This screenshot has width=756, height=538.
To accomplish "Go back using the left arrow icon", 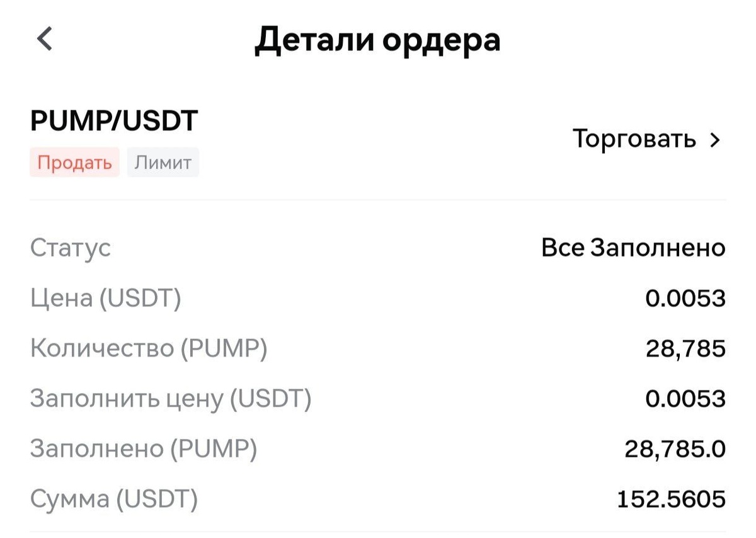I will click(45, 39).
